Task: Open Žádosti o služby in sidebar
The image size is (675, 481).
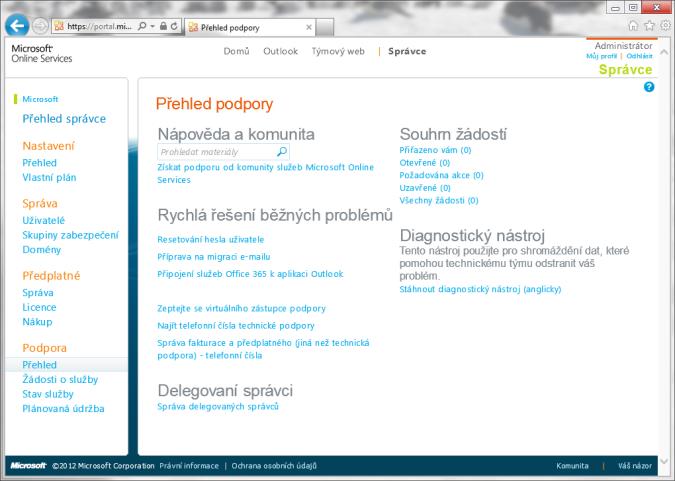Action: tap(60, 380)
